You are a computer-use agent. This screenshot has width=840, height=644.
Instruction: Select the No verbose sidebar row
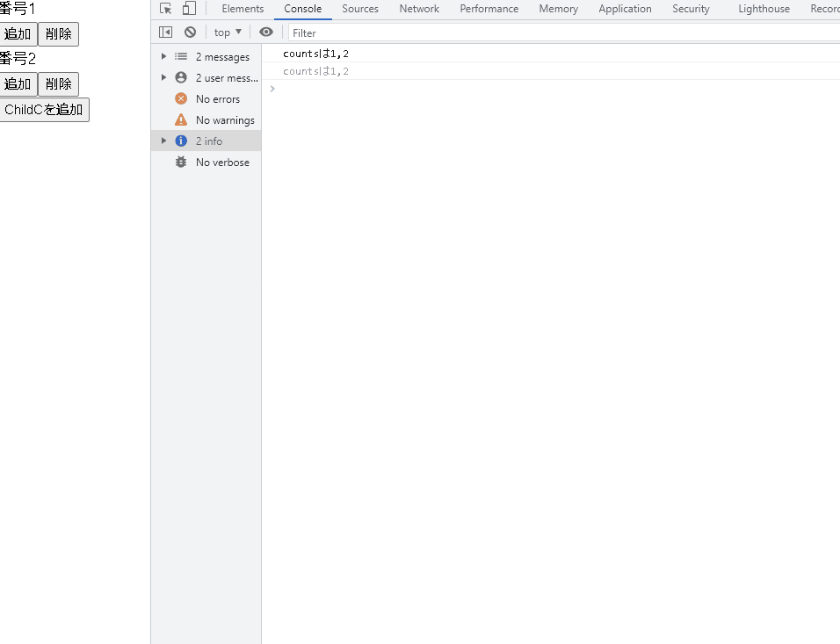pyautogui.click(x=206, y=162)
